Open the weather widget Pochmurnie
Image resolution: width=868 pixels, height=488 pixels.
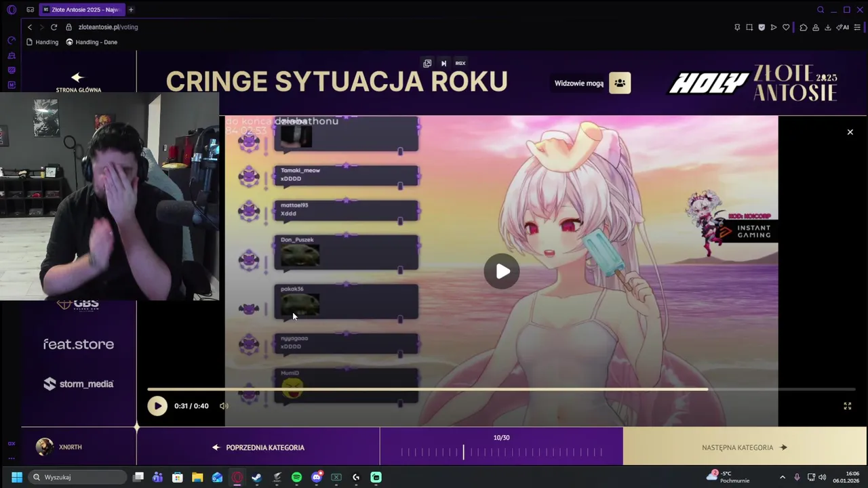point(728,477)
